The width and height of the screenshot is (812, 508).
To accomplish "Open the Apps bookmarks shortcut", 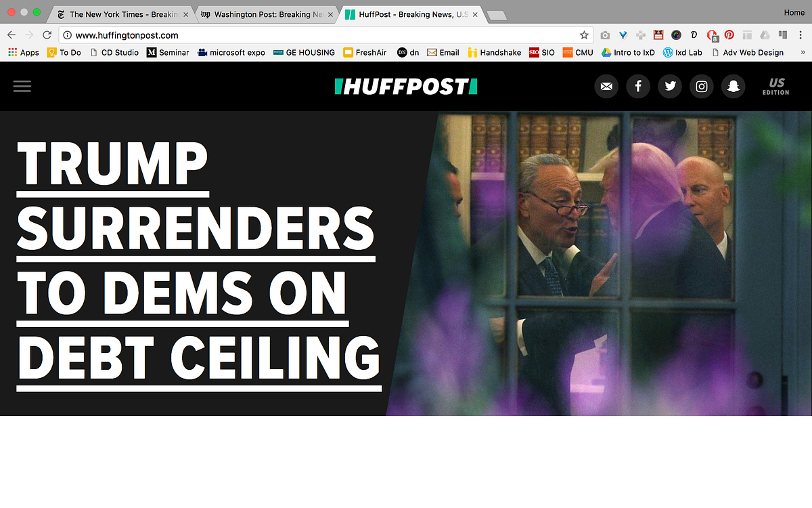I will coord(24,52).
